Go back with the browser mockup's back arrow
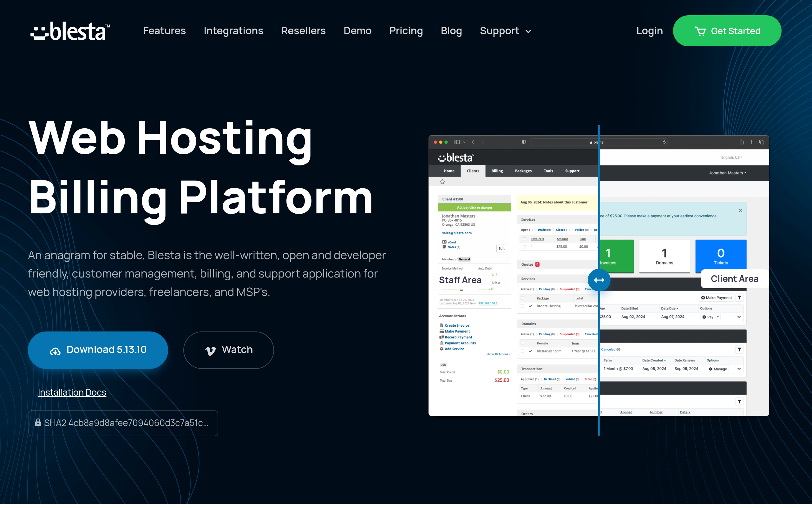Screen dimensions: 812x508 tap(473, 142)
